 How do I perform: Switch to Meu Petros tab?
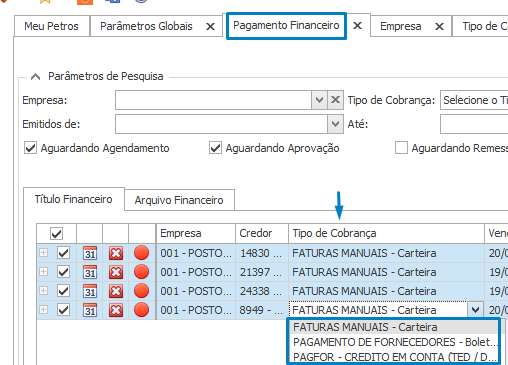(x=51, y=26)
